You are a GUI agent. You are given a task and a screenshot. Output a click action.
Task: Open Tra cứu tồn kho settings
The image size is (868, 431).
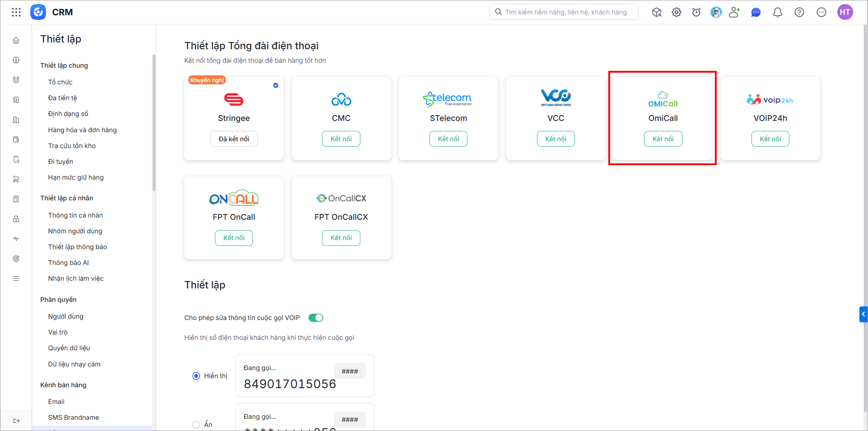[x=72, y=146]
